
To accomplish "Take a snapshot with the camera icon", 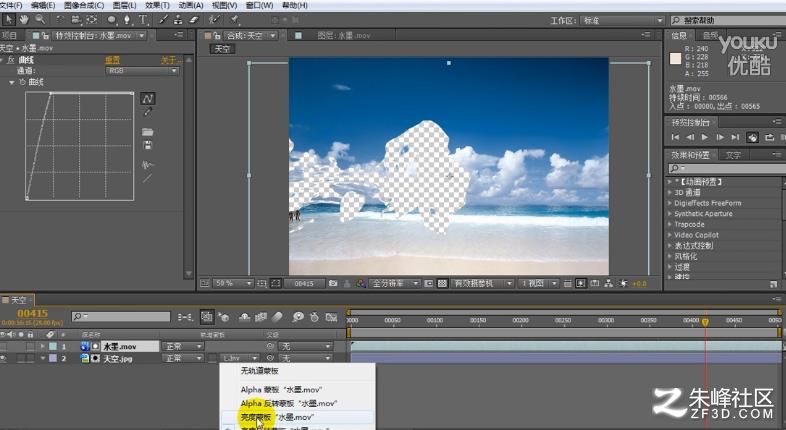I will point(333,284).
